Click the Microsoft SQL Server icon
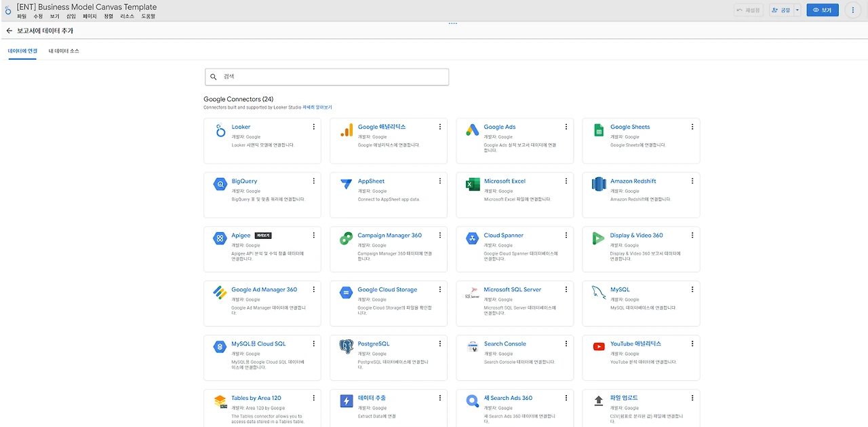 pos(473,293)
